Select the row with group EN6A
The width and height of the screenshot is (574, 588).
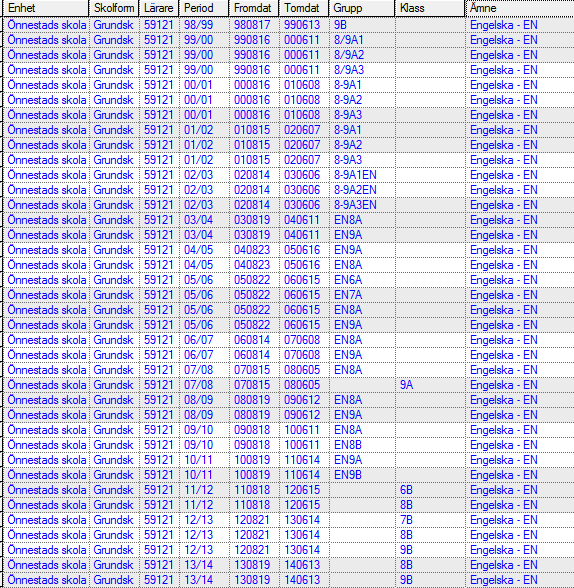288,280
